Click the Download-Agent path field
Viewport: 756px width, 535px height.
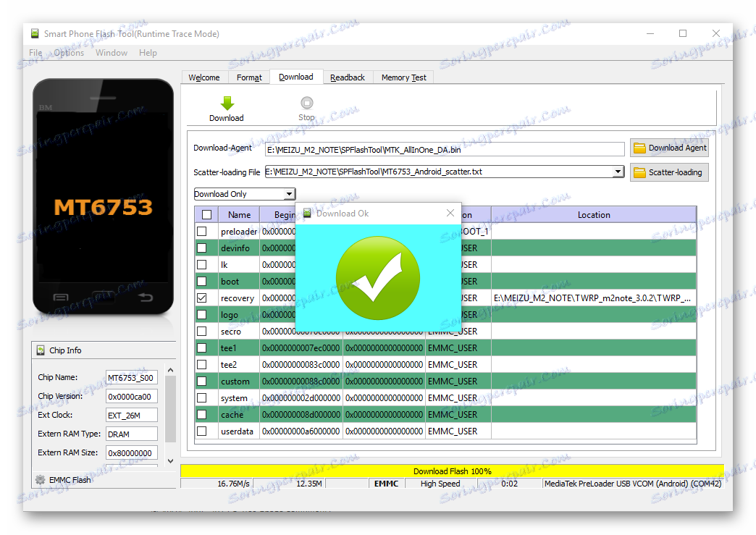pos(445,149)
